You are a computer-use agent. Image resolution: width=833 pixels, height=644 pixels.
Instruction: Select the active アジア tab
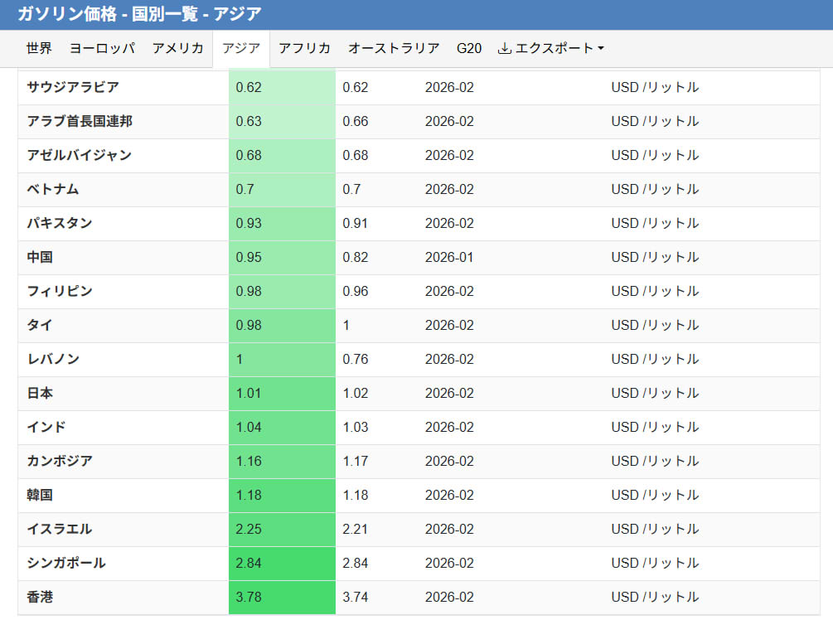coord(241,48)
